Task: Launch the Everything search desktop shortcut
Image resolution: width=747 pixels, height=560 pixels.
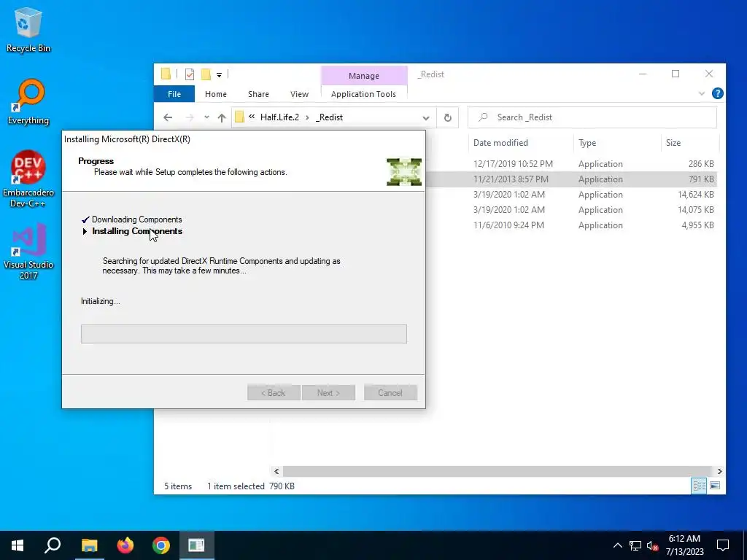Action: (x=28, y=102)
